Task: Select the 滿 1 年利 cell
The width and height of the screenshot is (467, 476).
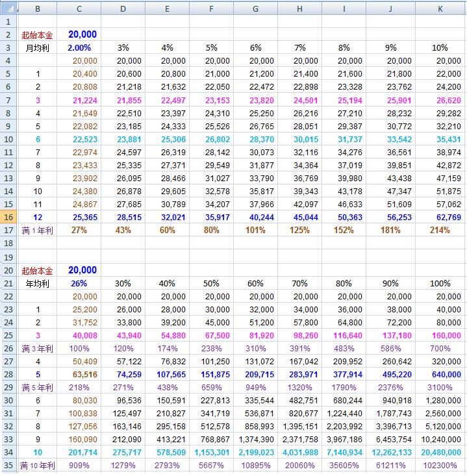Action: (x=37, y=230)
